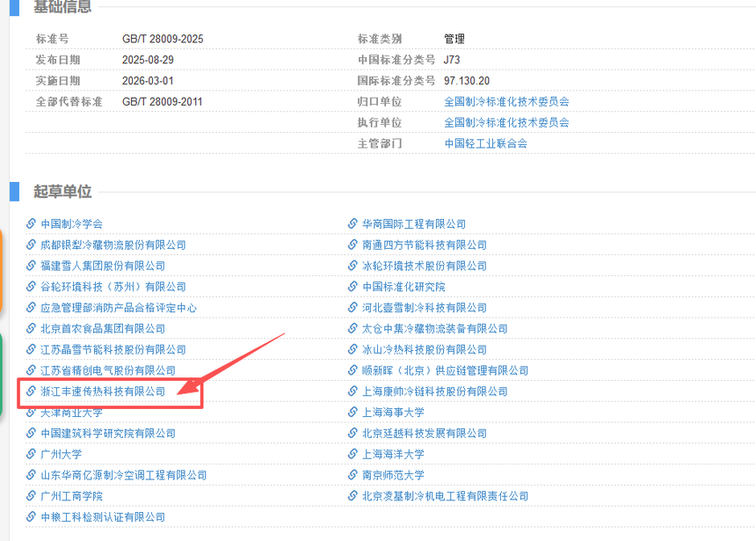
Task: Click link icon beside 华商国际工程有限公司
Action: 353,223
